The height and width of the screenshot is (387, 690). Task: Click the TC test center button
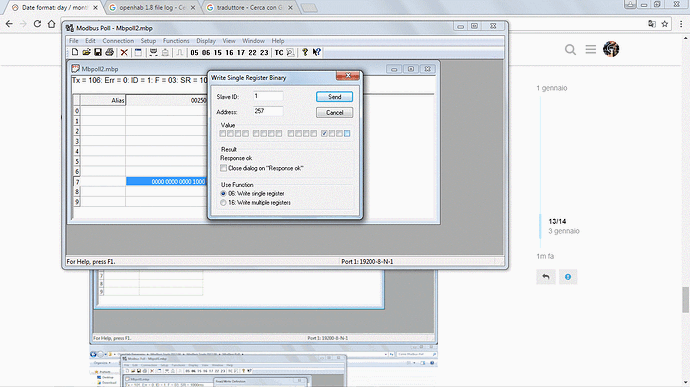[279, 52]
